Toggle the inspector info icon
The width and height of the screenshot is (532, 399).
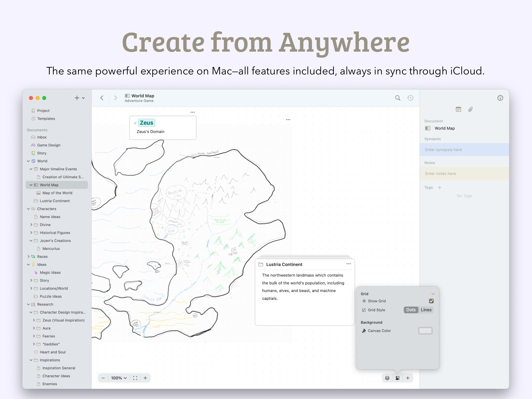(x=500, y=98)
